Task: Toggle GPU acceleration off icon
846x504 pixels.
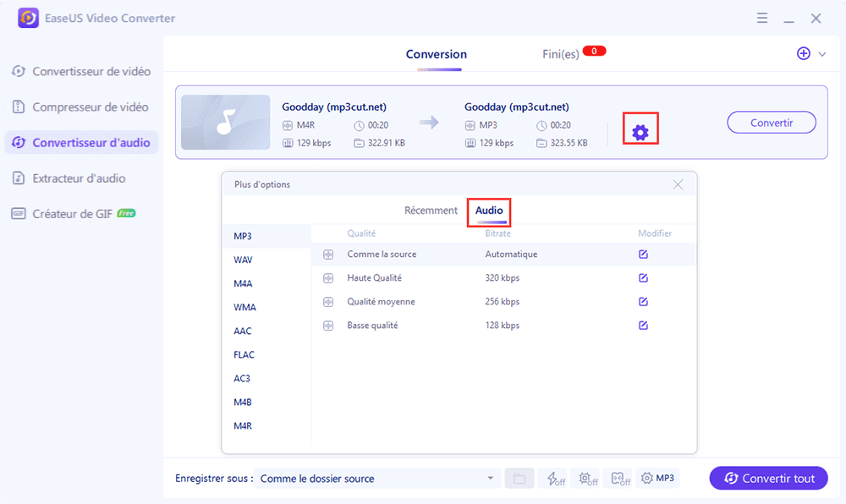Action: click(585, 479)
